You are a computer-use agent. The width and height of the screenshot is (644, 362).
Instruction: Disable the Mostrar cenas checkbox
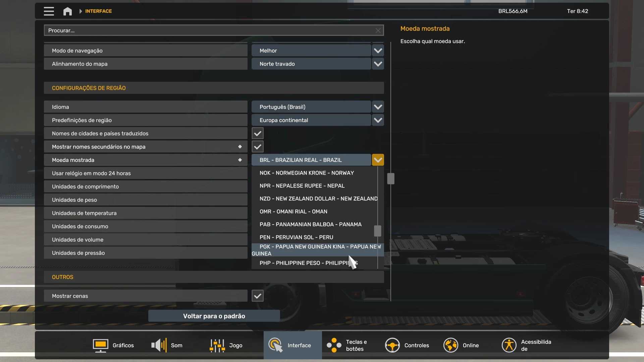pos(258,296)
